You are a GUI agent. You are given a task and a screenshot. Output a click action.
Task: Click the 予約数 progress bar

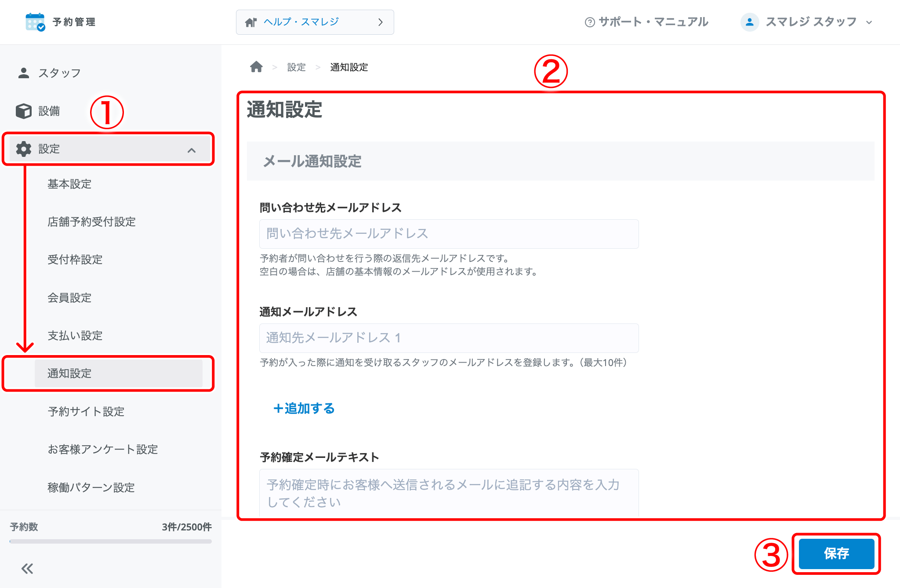point(110,541)
